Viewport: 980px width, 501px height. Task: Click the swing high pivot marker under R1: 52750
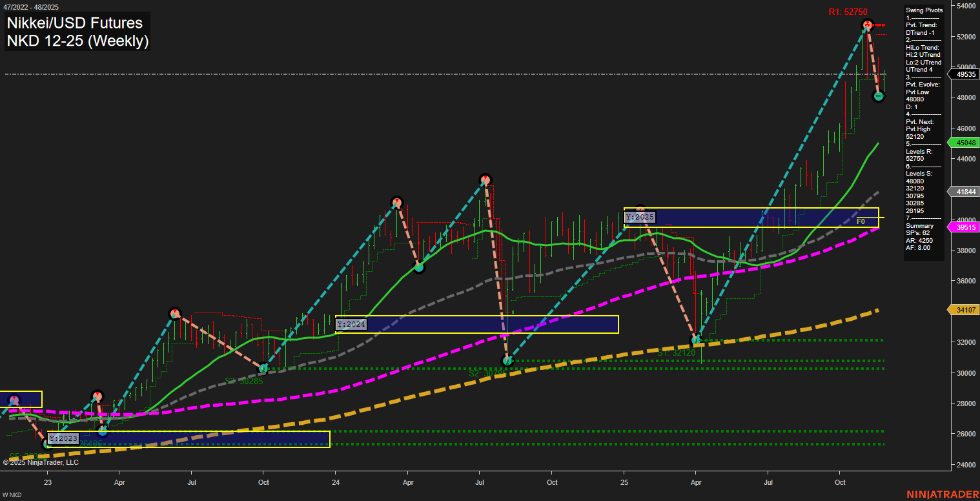coord(867,25)
